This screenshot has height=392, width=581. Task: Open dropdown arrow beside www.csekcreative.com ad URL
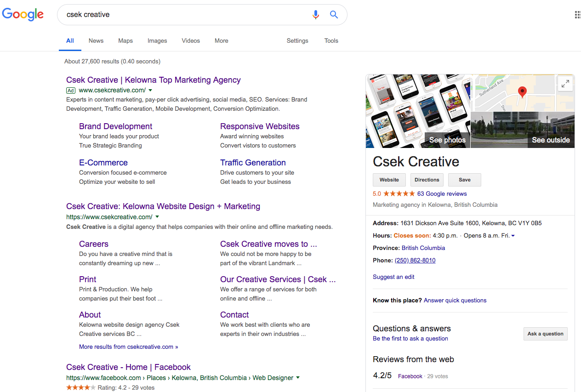pos(150,91)
